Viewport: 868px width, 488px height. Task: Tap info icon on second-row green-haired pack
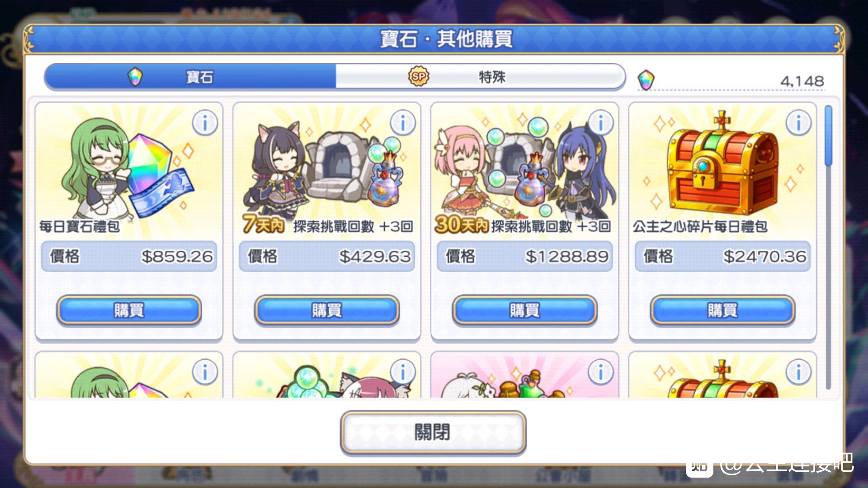pos(205,373)
